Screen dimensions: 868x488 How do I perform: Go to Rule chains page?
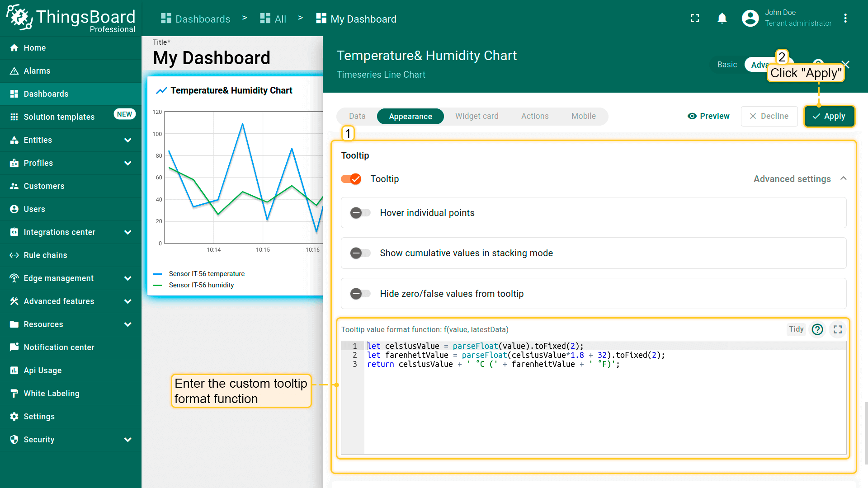pos(45,255)
